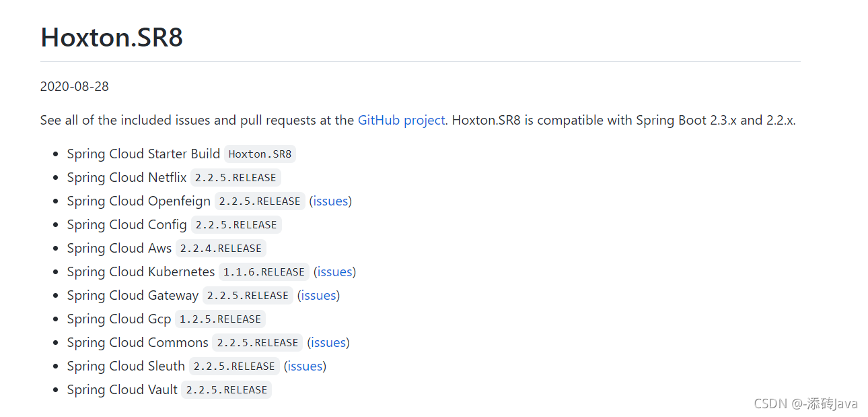This screenshot has height=417, width=868.
Task: Click the Hoxton.SR8 page heading
Action: 111,38
